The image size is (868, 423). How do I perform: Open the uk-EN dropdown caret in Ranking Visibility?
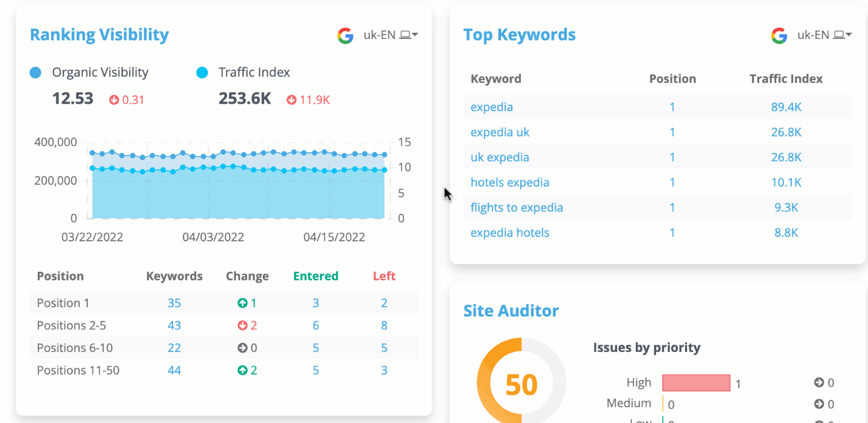[415, 36]
